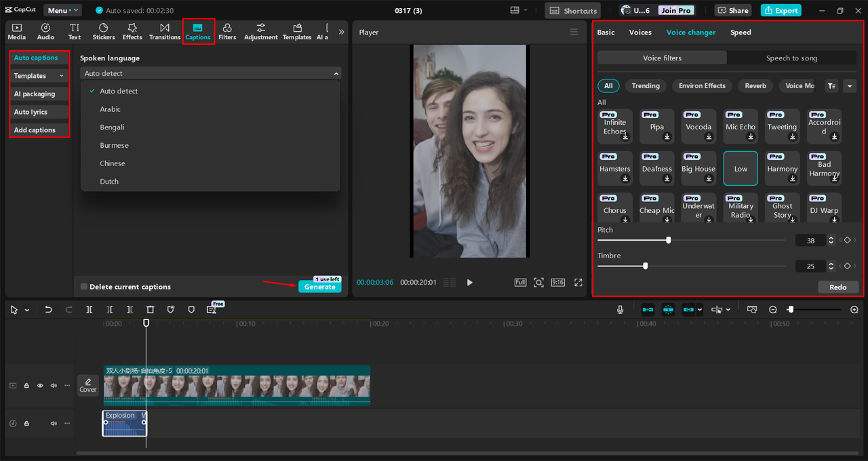Screen dimensions: 868x461
Task: Select the Split clip tool
Action: click(x=89, y=309)
